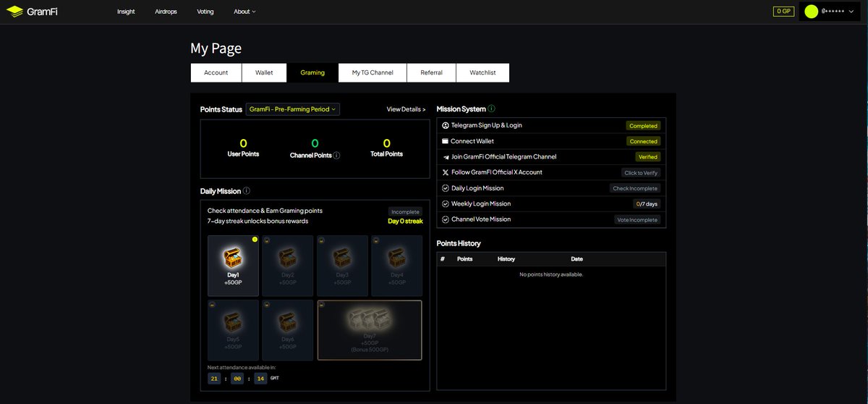Click the Telegram Sign Up & Login text
Image resolution: width=868 pixels, height=404 pixels.
487,125
